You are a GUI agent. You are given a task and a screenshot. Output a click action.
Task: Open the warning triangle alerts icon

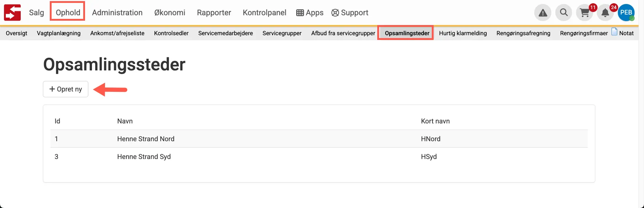[543, 13]
